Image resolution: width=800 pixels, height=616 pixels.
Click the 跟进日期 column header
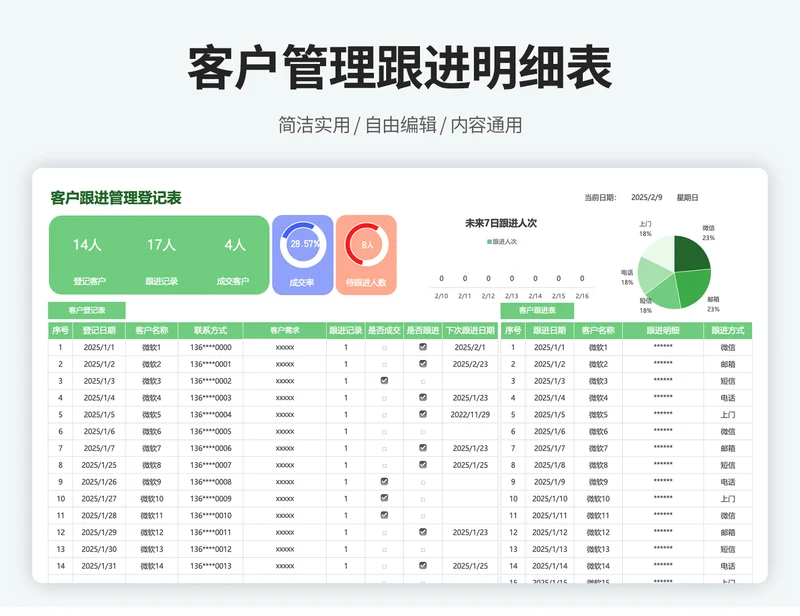[549, 330]
